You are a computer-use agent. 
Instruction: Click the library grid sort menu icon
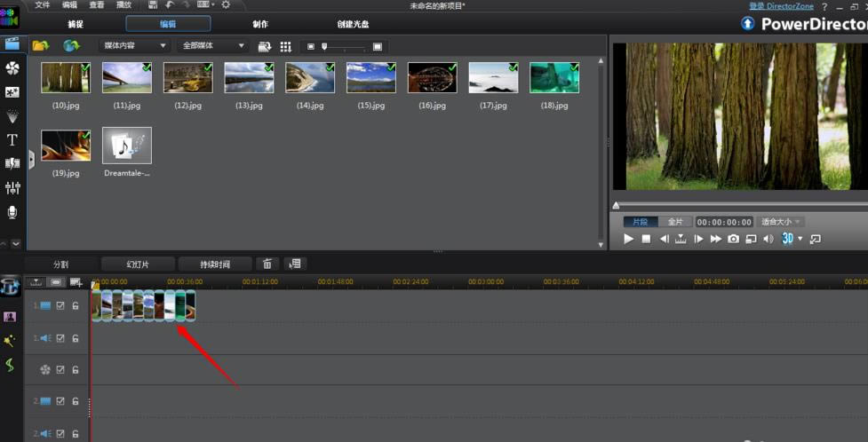point(286,47)
